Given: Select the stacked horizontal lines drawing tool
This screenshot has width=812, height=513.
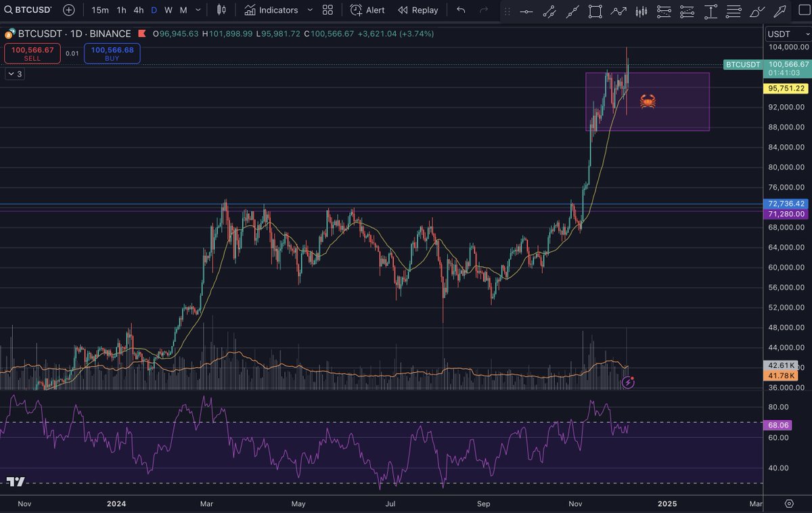Looking at the screenshot, I should click(x=734, y=11).
